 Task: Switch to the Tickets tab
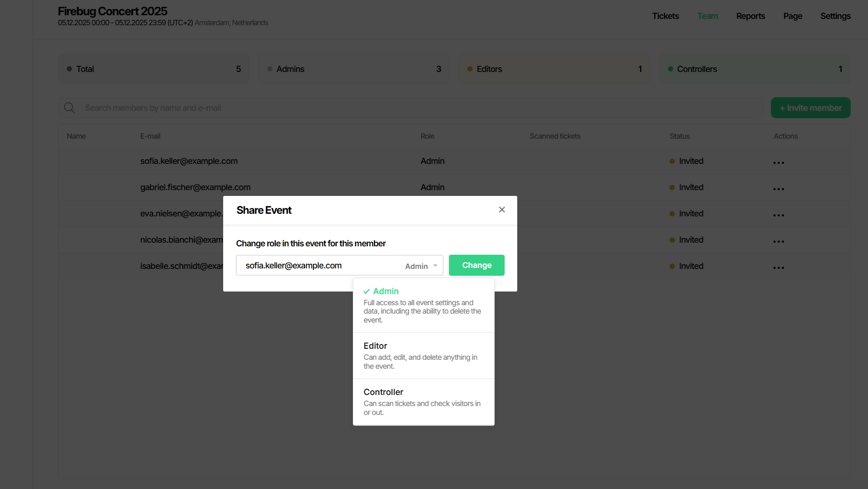[x=665, y=16]
